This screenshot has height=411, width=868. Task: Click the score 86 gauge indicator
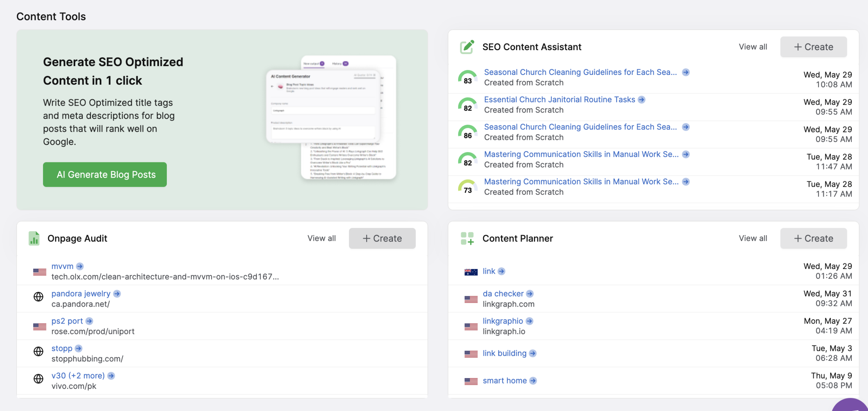coord(468,132)
